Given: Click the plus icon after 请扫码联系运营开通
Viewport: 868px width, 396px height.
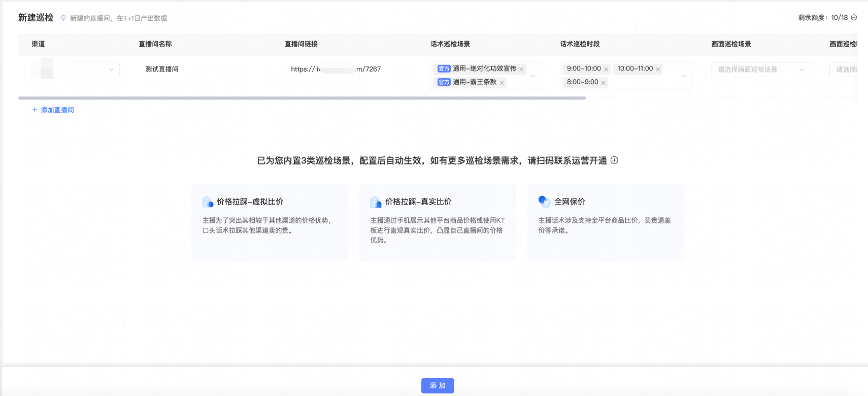Looking at the screenshot, I should pyautogui.click(x=614, y=160).
